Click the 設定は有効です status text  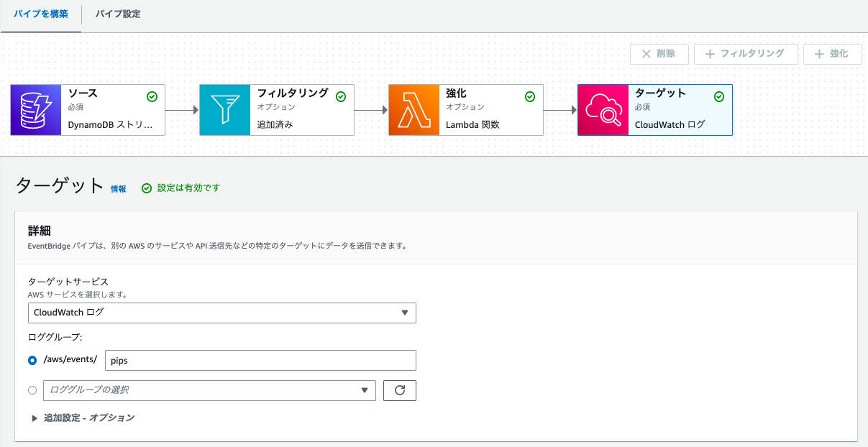pyautogui.click(x=188, y=188)
